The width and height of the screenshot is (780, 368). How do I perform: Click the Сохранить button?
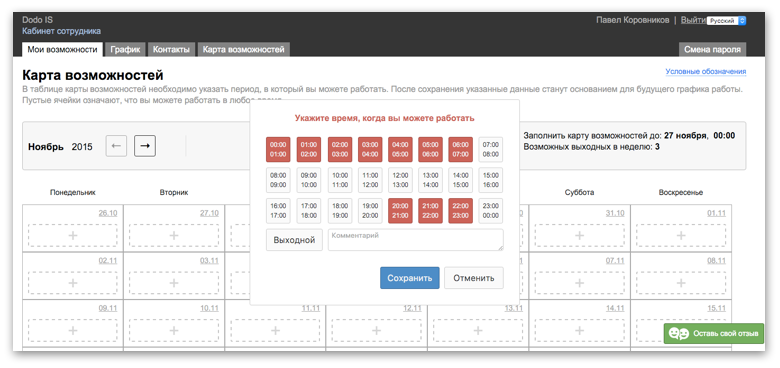(x=409, y=278)
